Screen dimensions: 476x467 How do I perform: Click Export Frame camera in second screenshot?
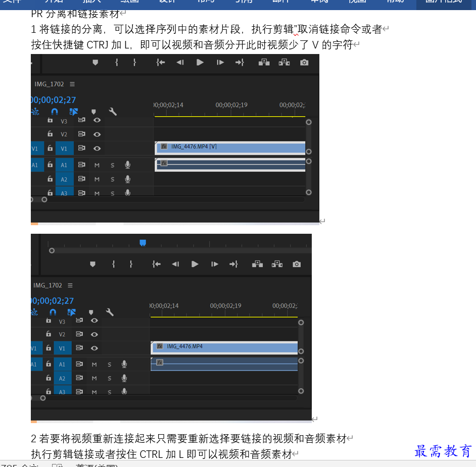coord(297,264)
